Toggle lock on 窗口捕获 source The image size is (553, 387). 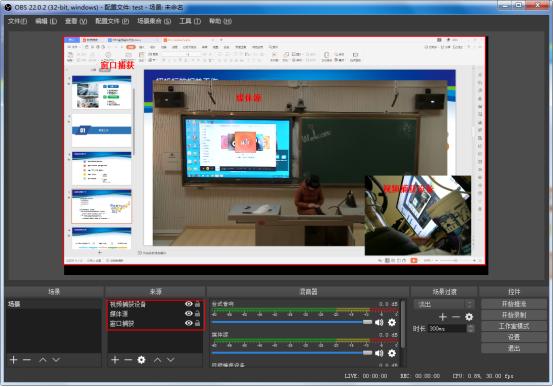198,323
